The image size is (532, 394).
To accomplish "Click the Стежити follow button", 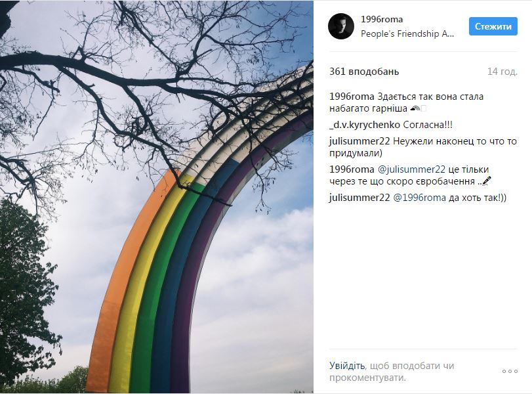I will 493,26.
